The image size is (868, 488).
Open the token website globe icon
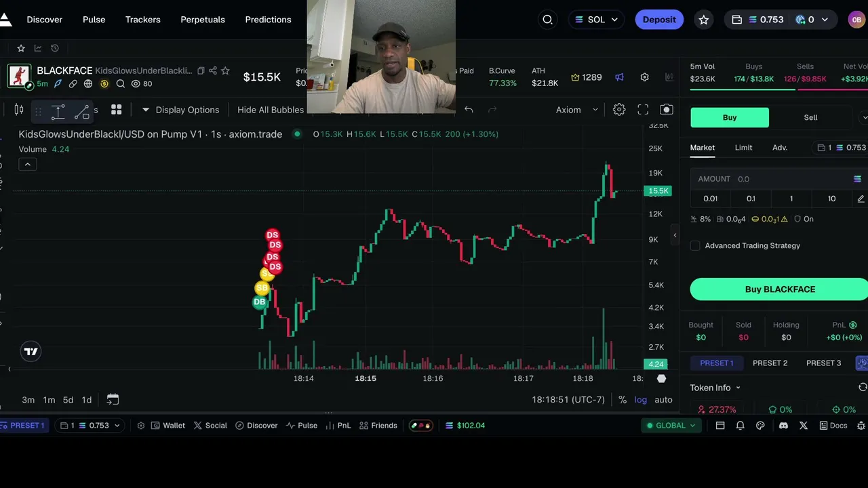pyautogui.click(x=88, y=84)
